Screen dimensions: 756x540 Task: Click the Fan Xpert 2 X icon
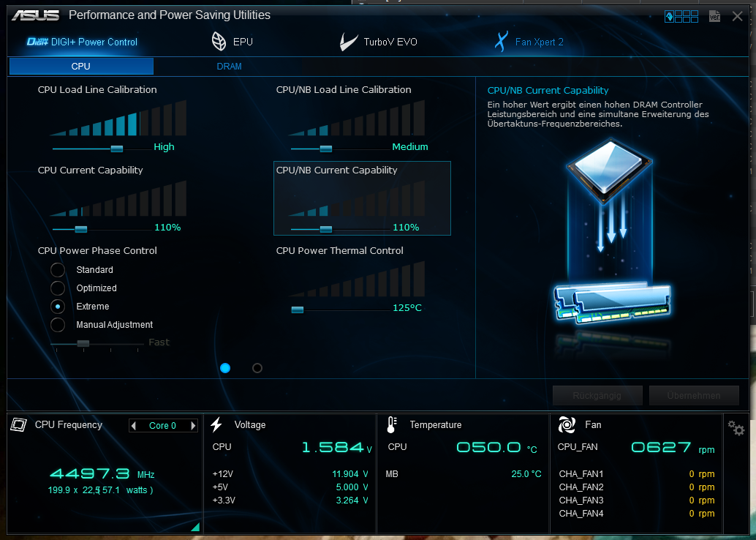[x=502, y=42]
